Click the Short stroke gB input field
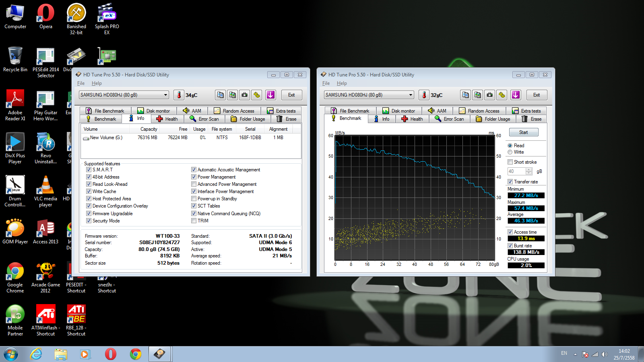Image resolution: width=644 pixels, height=362 pixels. [x=516, y=171]
